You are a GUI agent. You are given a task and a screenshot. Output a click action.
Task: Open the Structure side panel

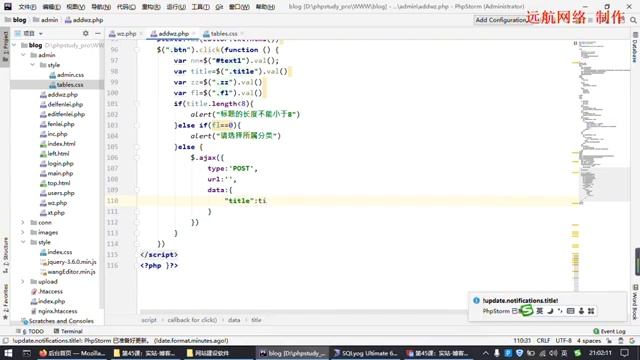pyautogui.click(x=6, y=255)
